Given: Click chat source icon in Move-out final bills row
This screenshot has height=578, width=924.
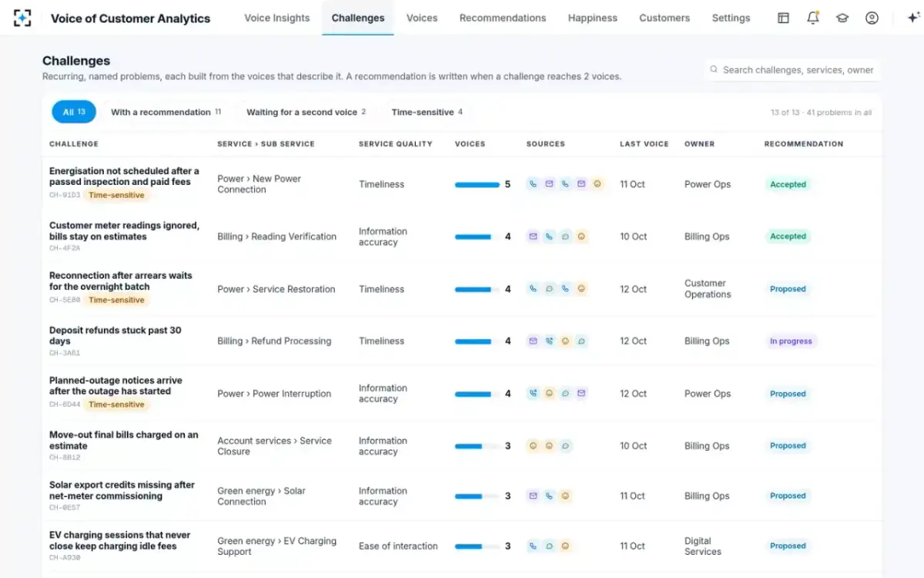Looking at the screenshot, I should pos(565,445).
